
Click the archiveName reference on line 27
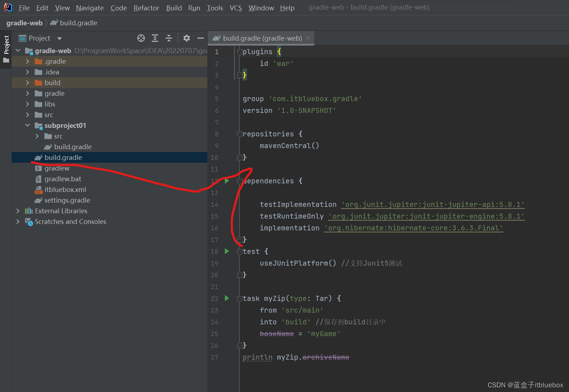pyautogui.click(x=326, y=357)
